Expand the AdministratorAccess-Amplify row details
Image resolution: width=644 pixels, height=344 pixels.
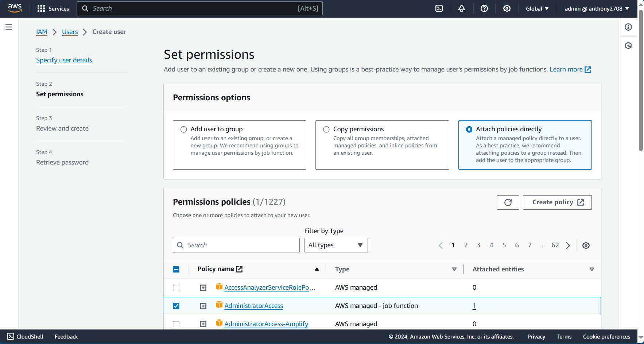(x=203, y=324)
